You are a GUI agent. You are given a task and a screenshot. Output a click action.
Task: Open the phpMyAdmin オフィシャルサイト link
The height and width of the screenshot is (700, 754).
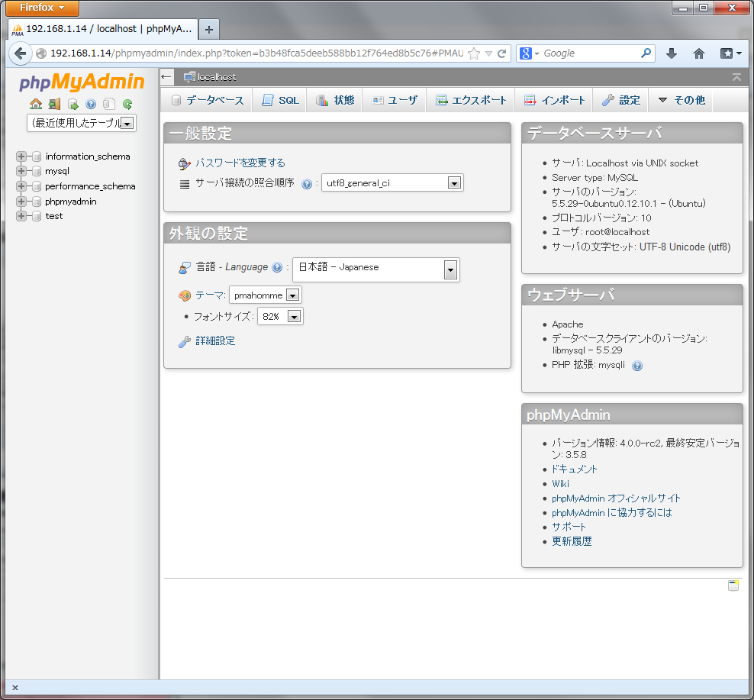(616, 498)
